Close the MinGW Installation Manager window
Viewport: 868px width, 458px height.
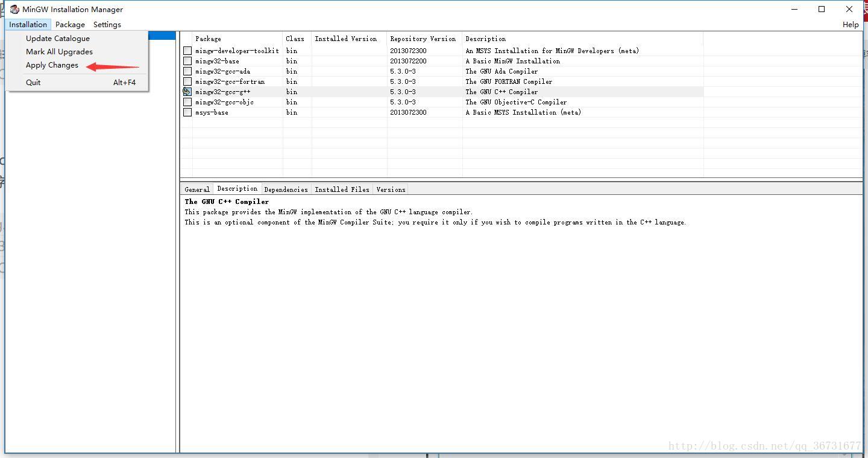click(849, 9)
